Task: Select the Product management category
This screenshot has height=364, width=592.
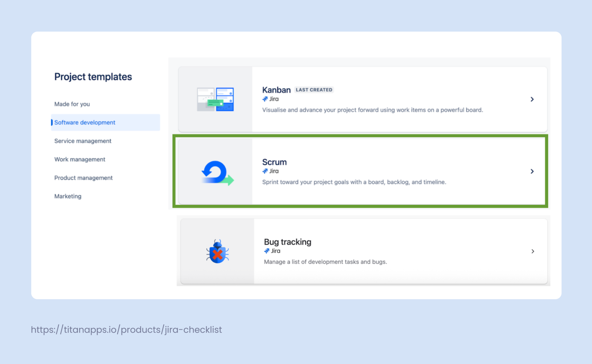Action: click(x=83, y=178)
